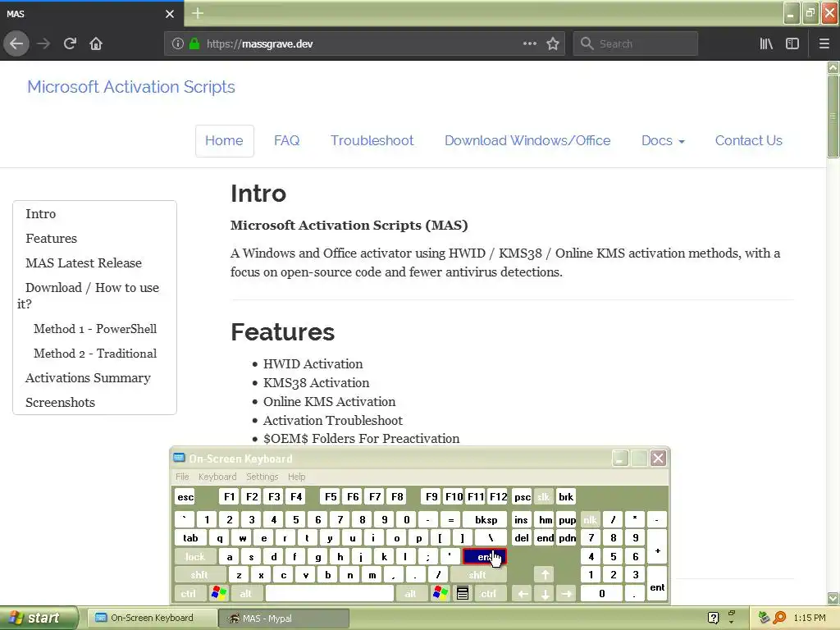Reload the page with the refresh icon
The image size is (840, 630).
point(70,43)
